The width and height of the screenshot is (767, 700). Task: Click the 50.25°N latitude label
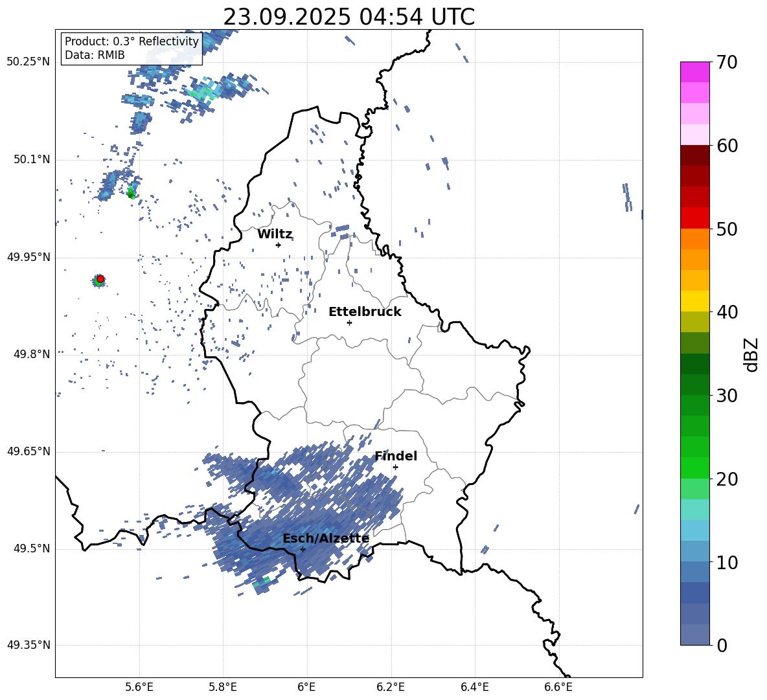(29, 62)
